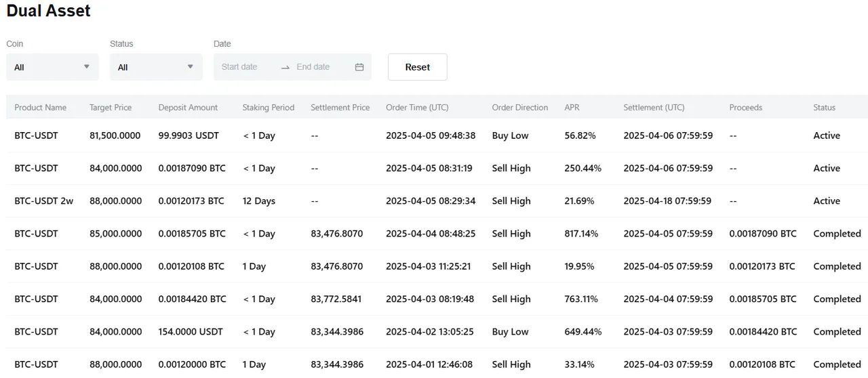This screenshot has width=868, height=378.
Task: Click order time 2025-04-05 08:29:34
Action: coord(431,201)
